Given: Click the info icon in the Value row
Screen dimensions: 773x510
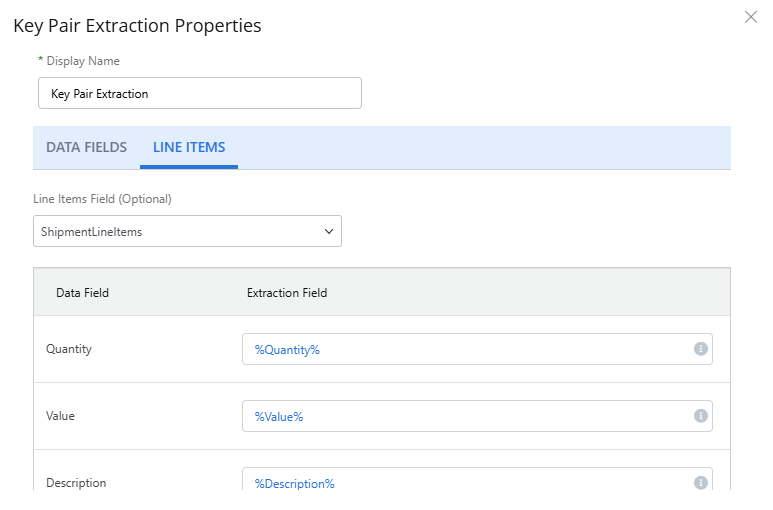Looking at the screenshot, I should click(700, 416).
